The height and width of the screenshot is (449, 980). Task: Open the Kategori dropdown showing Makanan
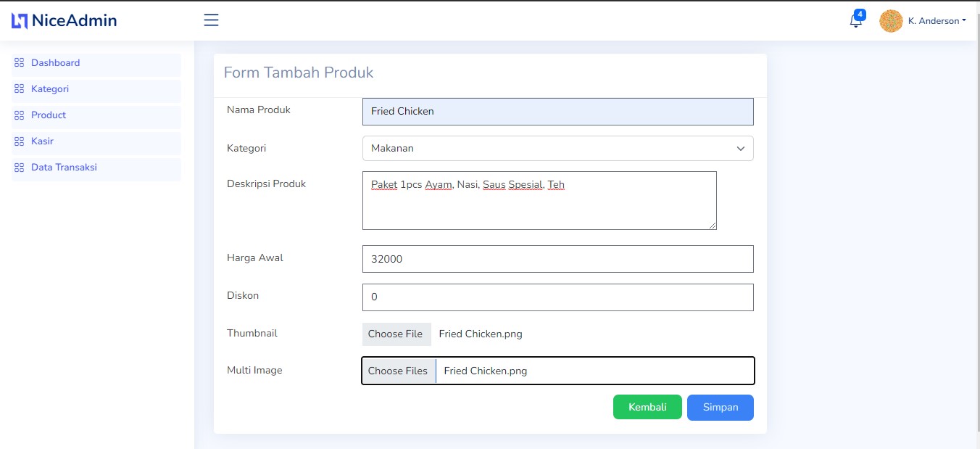point(557,148)
